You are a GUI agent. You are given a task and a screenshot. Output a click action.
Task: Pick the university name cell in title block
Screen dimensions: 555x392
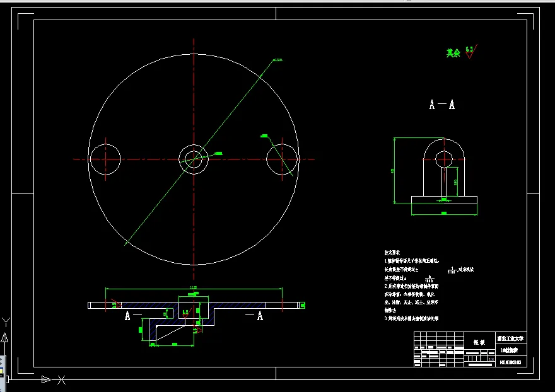[511, 338]
